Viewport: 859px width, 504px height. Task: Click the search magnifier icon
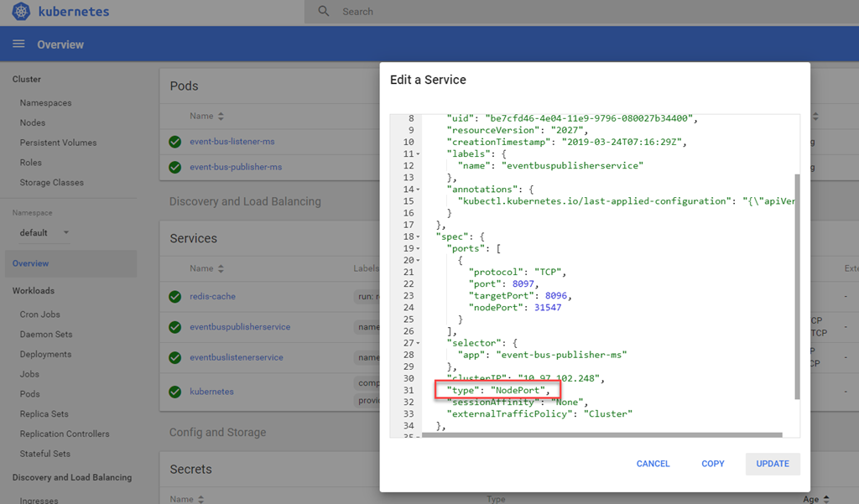324,12
